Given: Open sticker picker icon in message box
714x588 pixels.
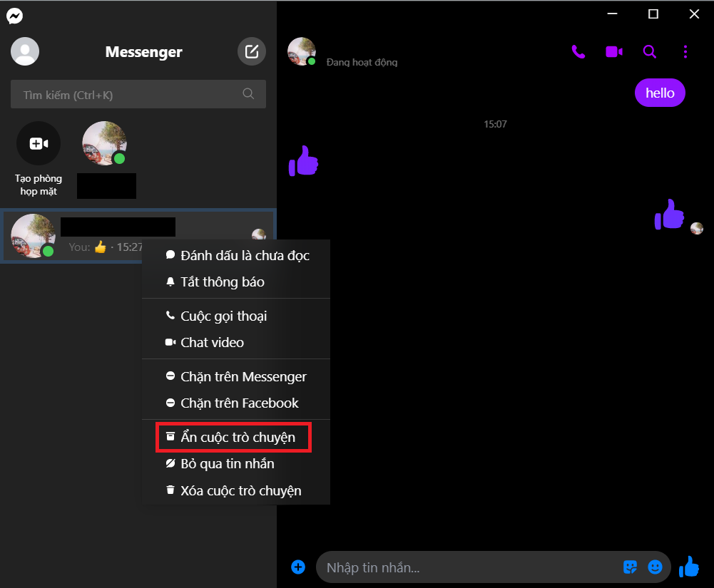Looking at the screenshot, I should [x=631, y=567].
